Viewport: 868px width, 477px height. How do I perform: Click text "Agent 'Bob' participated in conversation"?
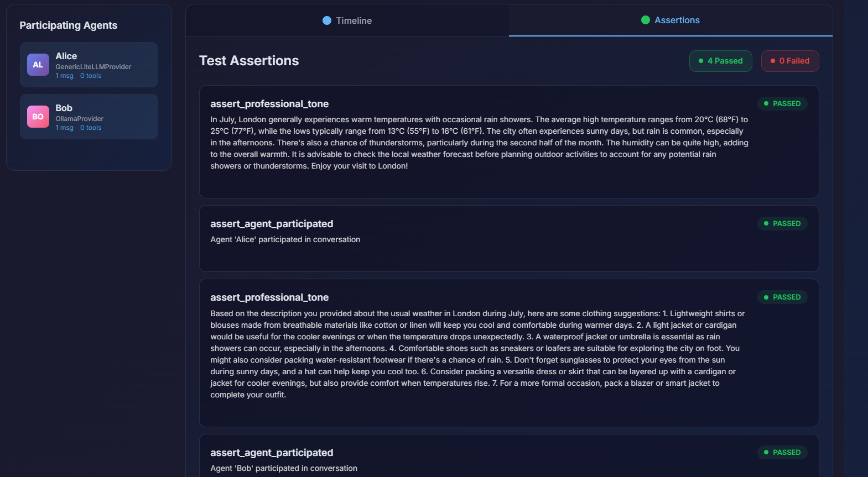pyautogui.click(x=284, y=468)
